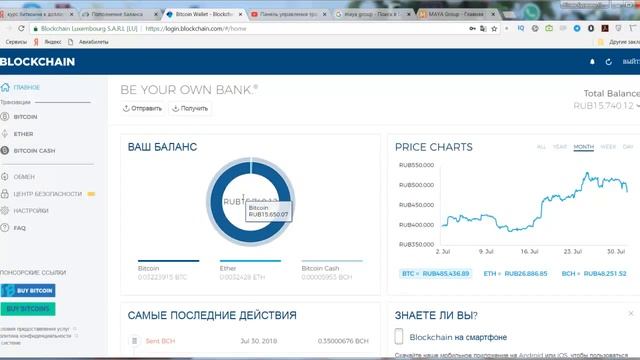
Task: Switch price chart to YEAR range
Action: pos(560,147)
